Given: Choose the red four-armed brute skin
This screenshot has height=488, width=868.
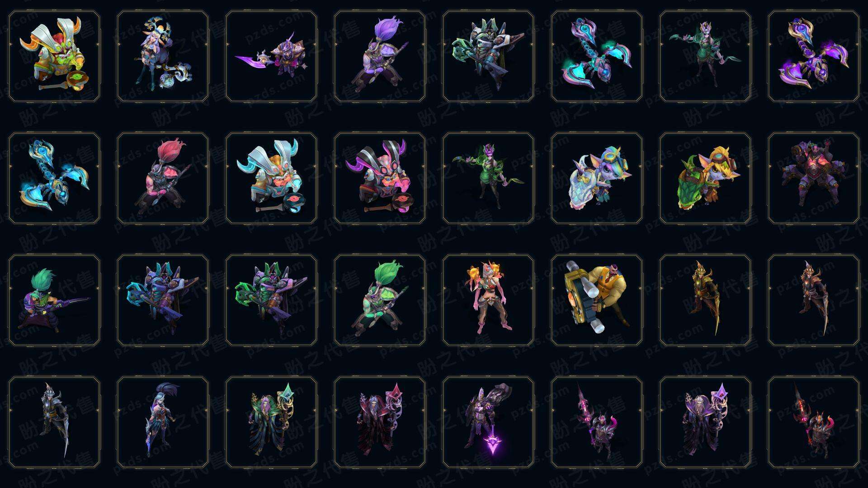Looking at the screenshot, I should tap(814, 178).
